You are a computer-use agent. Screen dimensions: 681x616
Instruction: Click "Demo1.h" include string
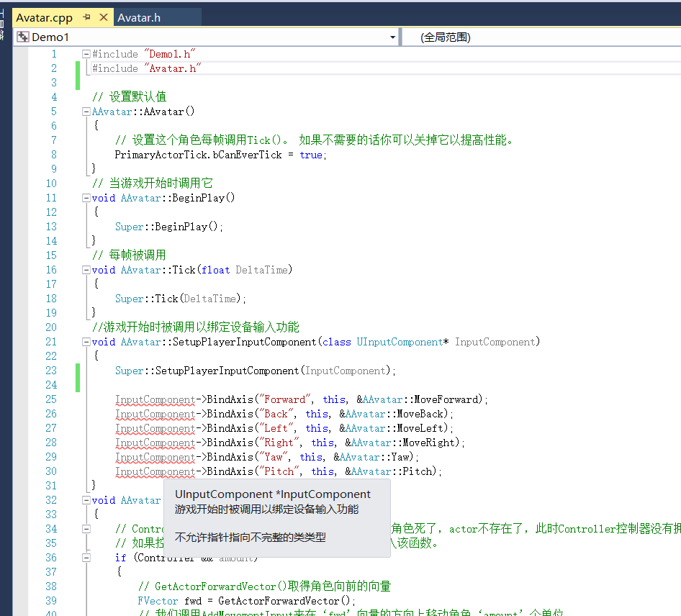(x=170, y=54)
